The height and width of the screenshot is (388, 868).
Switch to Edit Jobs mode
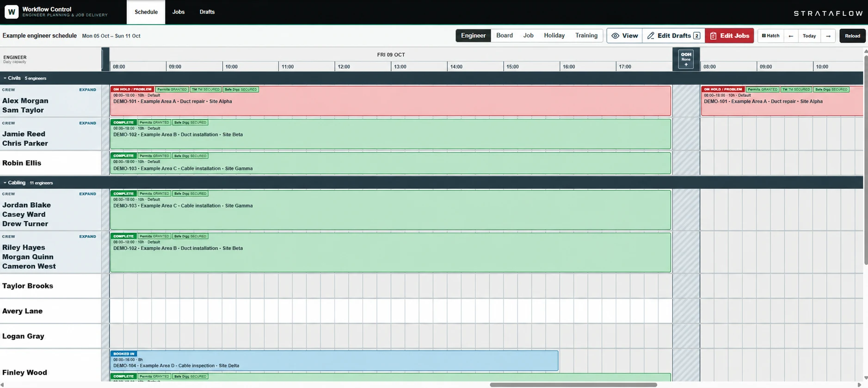click(729, 36)
